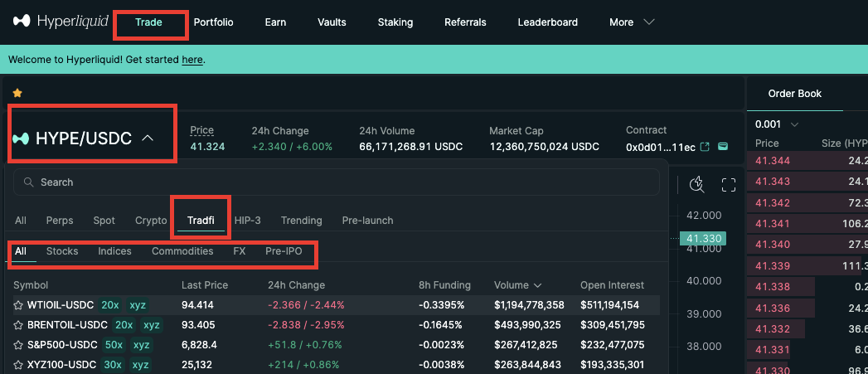Click the 12,360,750,024 USDC market cap value
The image size is (868, 374).
(x=544, y=147)
